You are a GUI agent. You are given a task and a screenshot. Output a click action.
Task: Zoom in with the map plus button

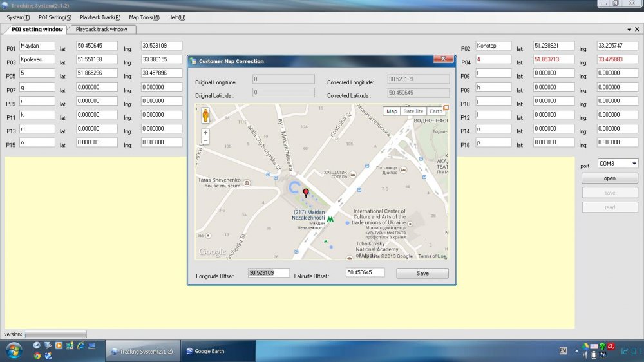pyautogui.click(x=205, y=133)
